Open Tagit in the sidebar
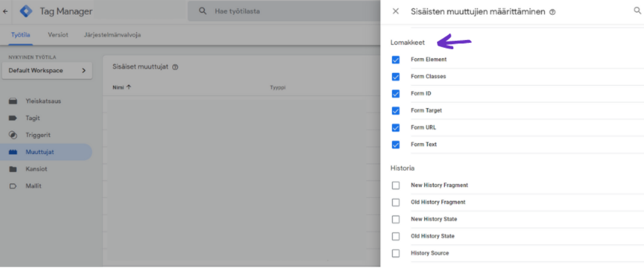 pos(32,118)
